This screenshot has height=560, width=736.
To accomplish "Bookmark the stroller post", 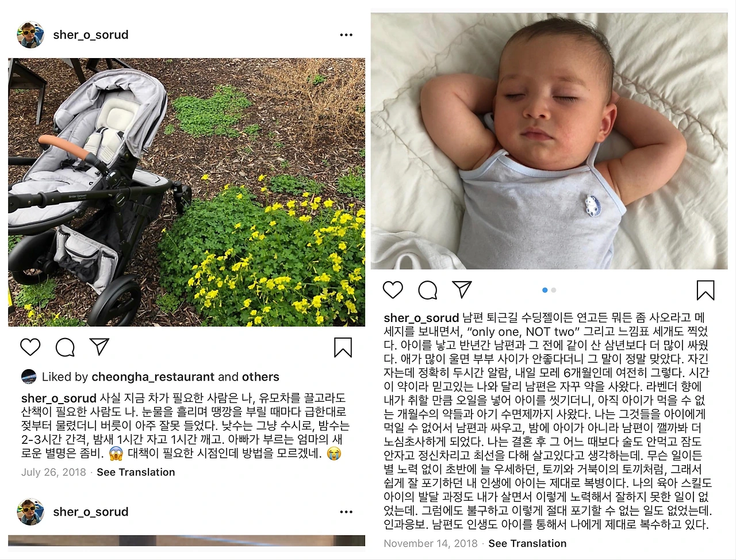I will coord(343,348).
